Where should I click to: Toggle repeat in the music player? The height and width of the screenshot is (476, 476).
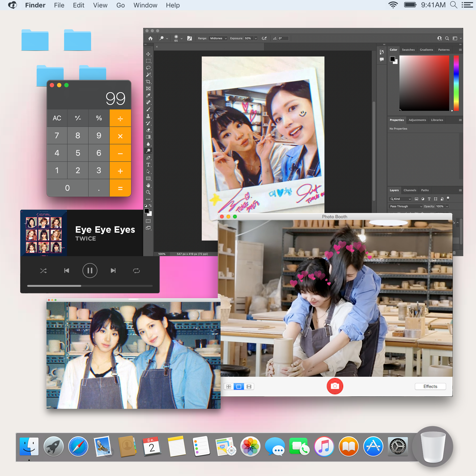tap(136, 271)
